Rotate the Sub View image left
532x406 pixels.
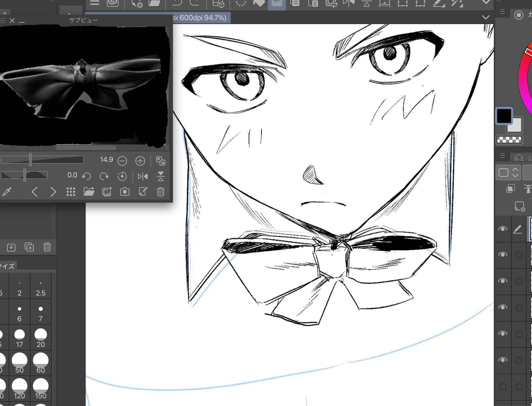tap(86, 176)
